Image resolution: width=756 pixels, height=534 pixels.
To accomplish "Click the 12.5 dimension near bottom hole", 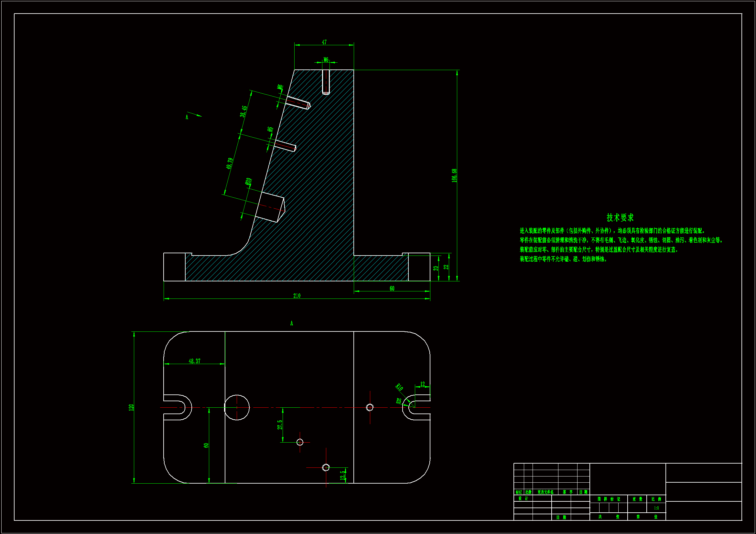I will [x=343, y=475].
